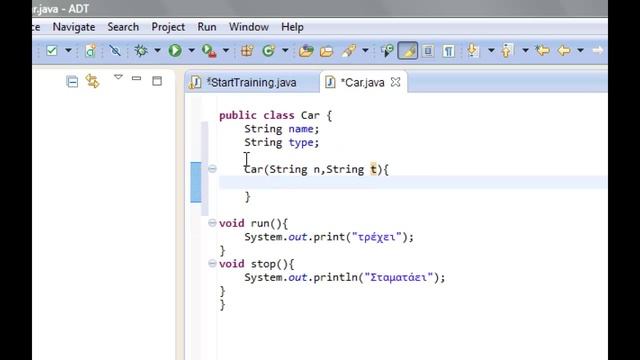
Task: Open the Help menu
Action: coord(292,27)
